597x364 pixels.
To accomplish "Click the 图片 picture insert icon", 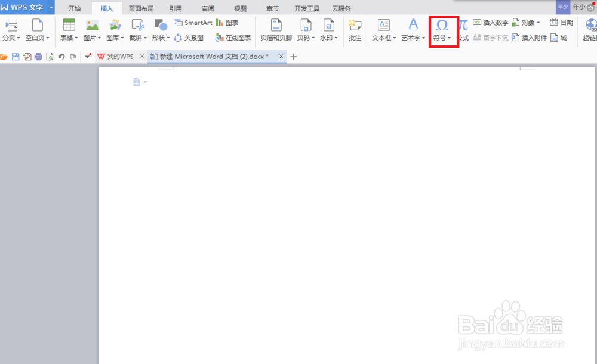I will [92, 26].
